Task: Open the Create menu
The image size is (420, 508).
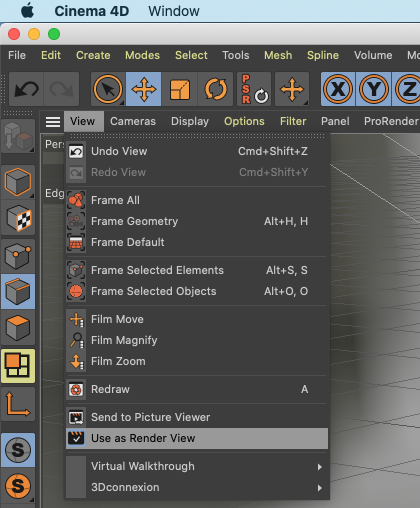Action: 93,55
